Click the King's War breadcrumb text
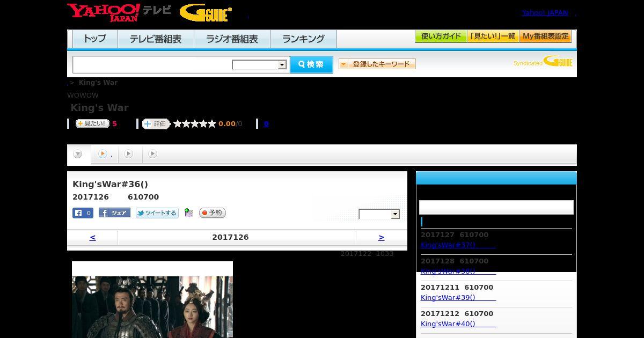The image size is (644, 338). pyautogui.click(x=98, y=83)
